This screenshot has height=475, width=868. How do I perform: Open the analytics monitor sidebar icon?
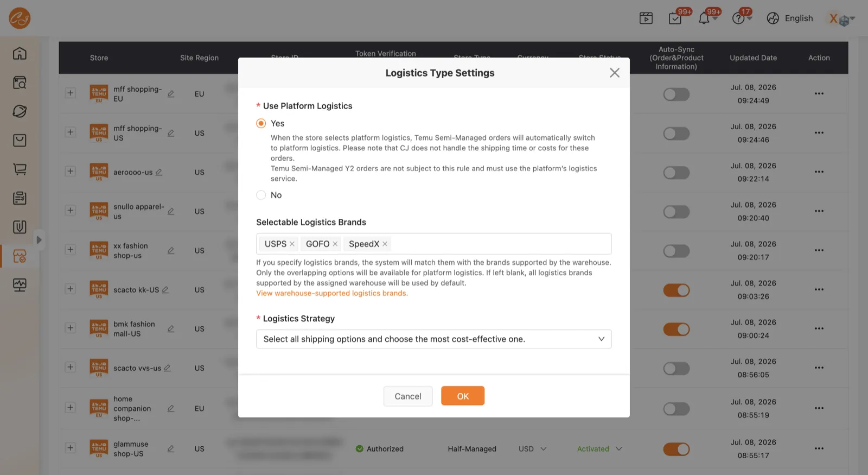pyautogui.click(x=20, y=285)
